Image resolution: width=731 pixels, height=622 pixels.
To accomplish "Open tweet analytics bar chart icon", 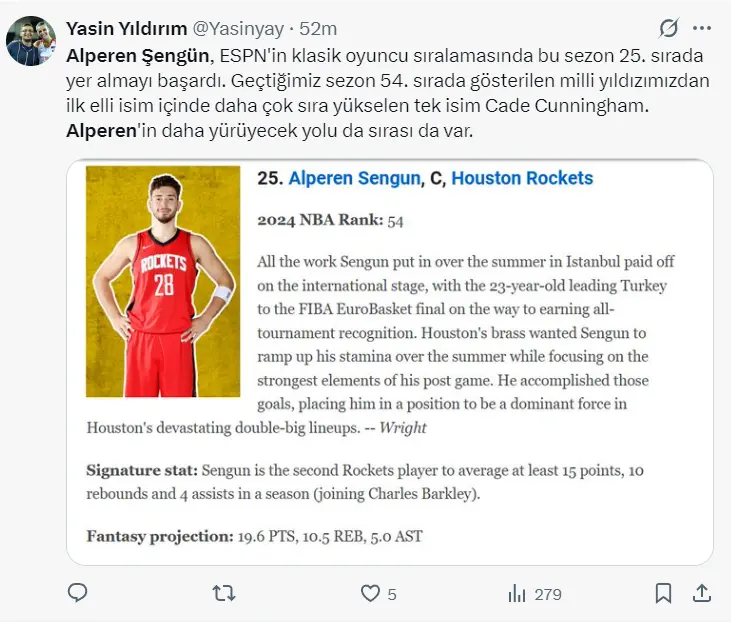I will [x=517, y=593].
